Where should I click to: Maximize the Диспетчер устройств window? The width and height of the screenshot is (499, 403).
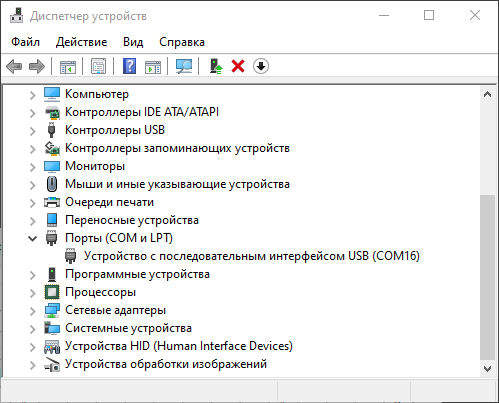429,15
